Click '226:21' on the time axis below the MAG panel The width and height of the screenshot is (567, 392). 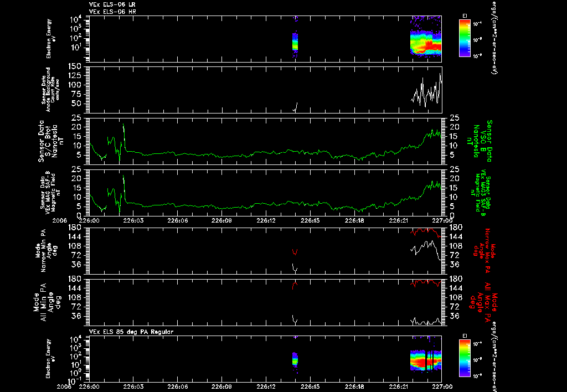399,220
